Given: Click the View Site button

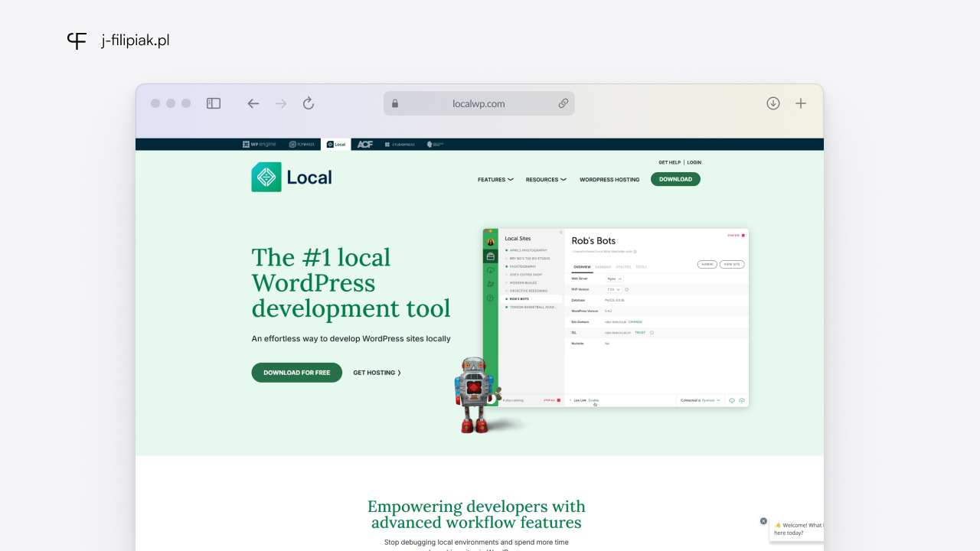Looking at the screenshot, I should (x=732, y=264).
